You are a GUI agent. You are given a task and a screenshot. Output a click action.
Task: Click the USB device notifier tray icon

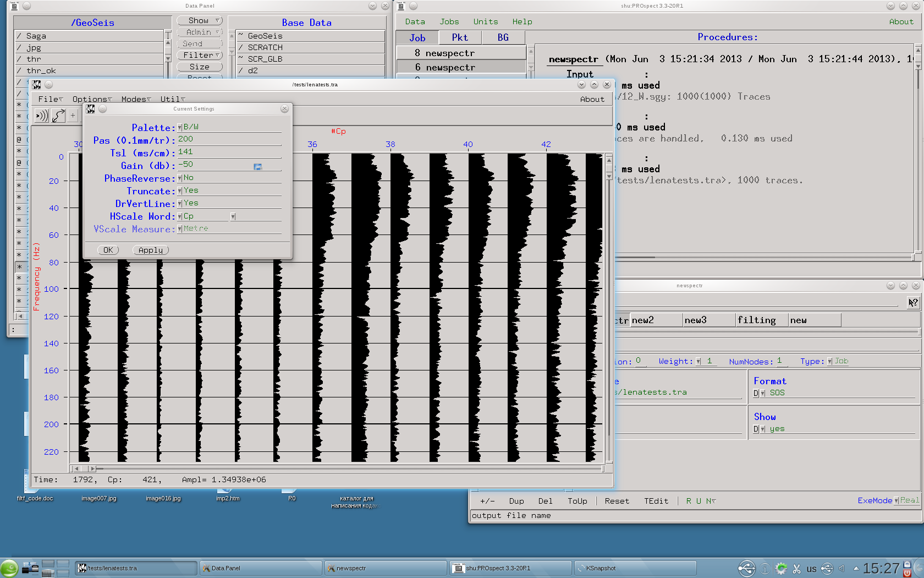[x=746, y=569]
